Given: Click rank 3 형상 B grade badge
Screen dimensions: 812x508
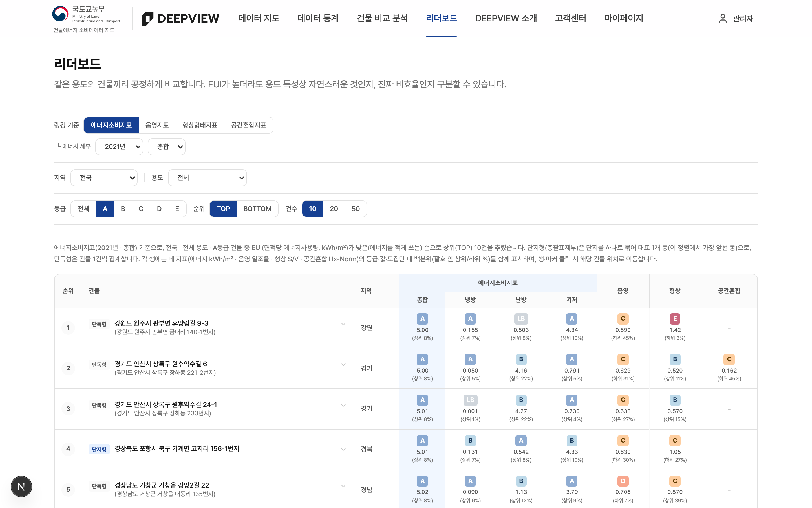Looking at the screenshot, I should [675, 400].
